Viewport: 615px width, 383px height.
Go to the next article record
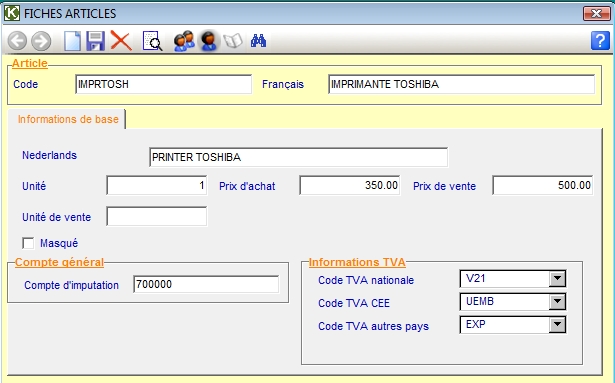click(41, 41)
